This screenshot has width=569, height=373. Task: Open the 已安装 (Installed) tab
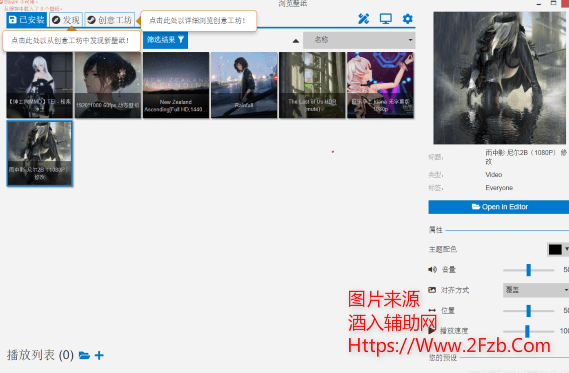[x=26, y=20]
